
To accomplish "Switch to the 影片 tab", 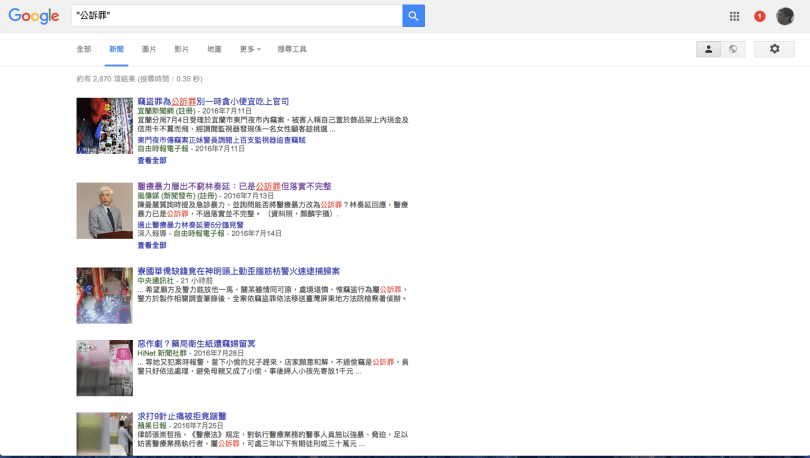I will point(181,49).
